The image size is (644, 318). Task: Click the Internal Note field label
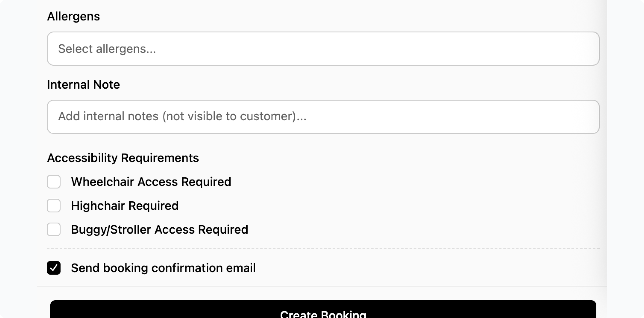(x=83, y=85)
